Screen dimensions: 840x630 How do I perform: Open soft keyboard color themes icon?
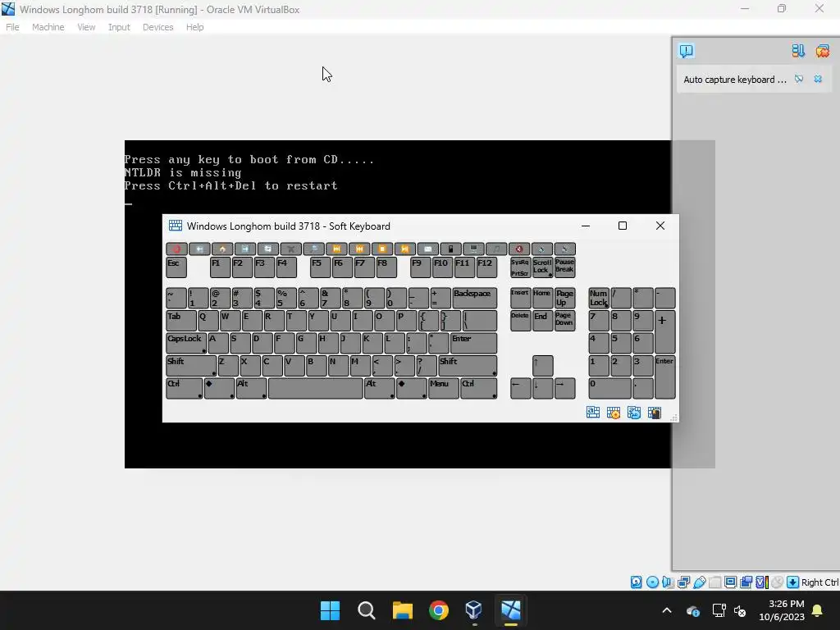pos(654,413)
